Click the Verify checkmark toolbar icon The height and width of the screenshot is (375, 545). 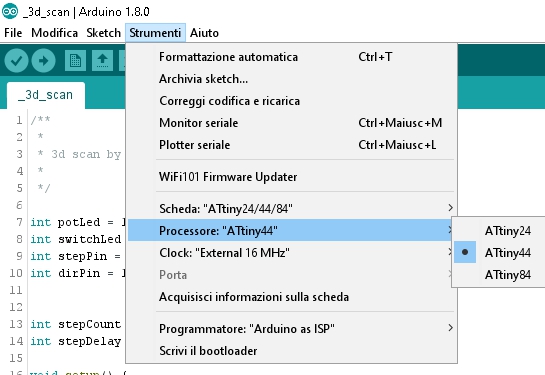tap(16, 61)
